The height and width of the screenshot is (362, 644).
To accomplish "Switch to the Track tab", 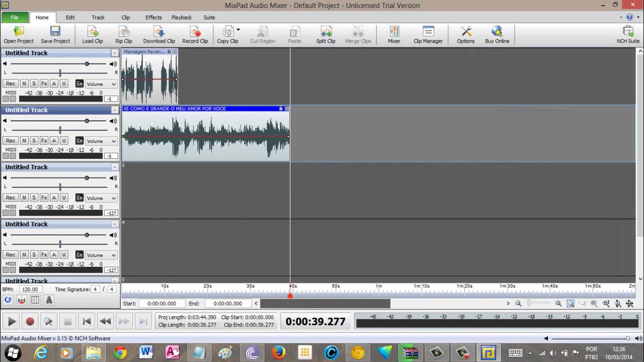I will [x=98, y=17].
